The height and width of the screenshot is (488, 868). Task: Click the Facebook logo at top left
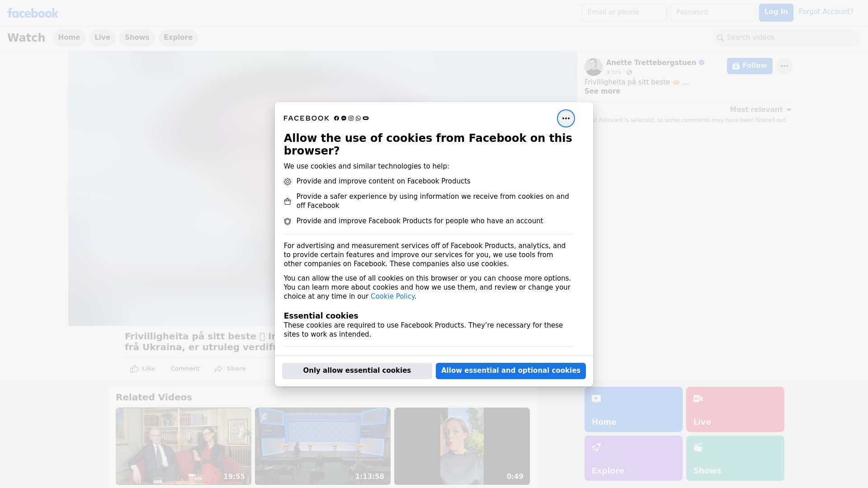(x=33, y=13)
